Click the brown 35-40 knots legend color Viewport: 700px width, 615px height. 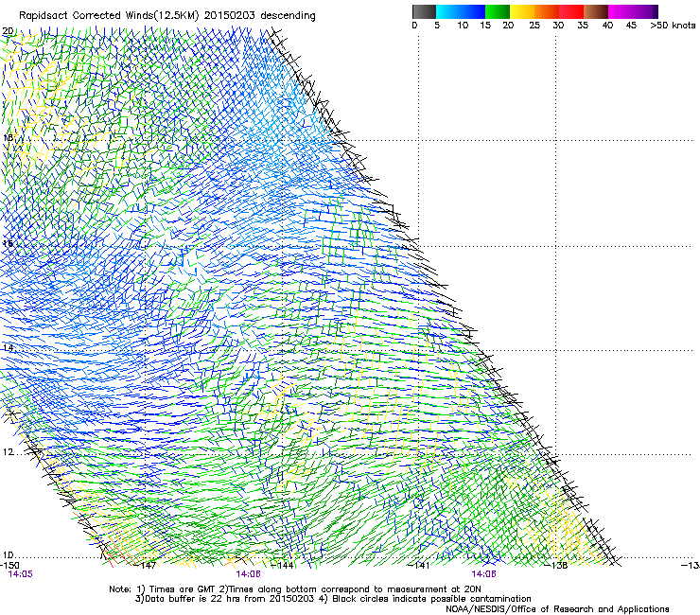point(596,11)
